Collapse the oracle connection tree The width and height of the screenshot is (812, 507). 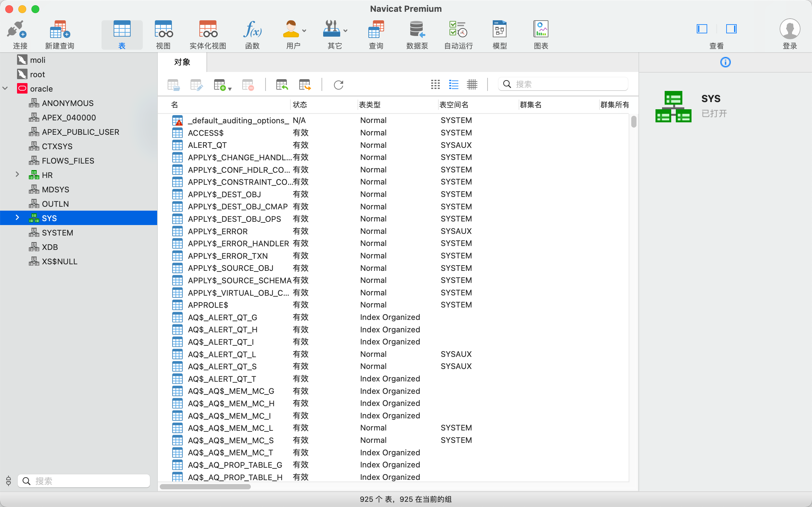click(x=5, y=89)
